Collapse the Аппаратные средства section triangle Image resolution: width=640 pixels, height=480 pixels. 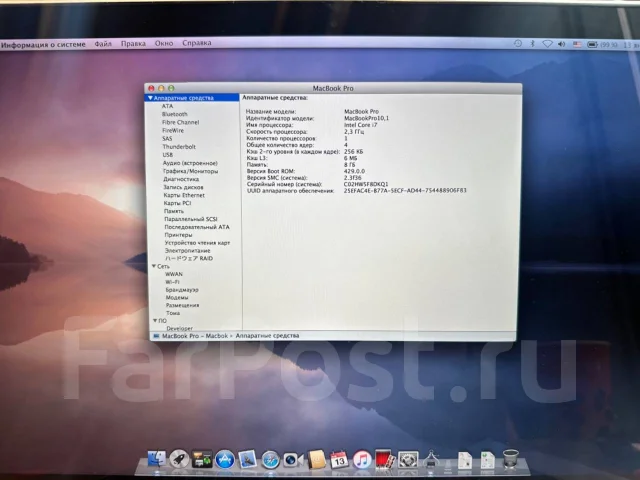(150, 98)
